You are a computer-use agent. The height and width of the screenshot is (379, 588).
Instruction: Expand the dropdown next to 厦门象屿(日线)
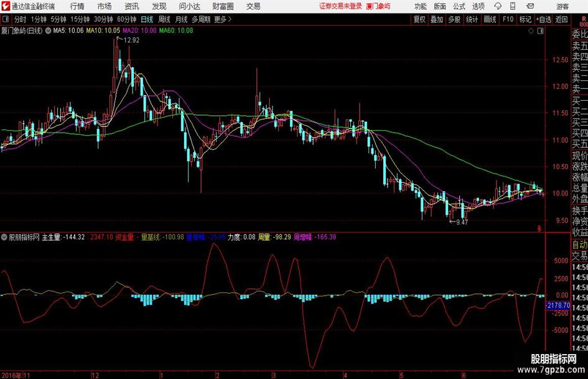pos(48,30)
